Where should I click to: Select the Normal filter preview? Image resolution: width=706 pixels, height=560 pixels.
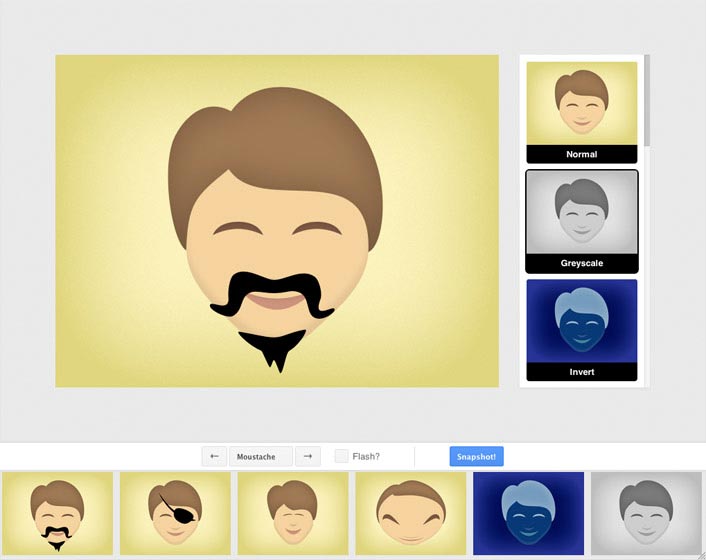click(x=581, y=104)
